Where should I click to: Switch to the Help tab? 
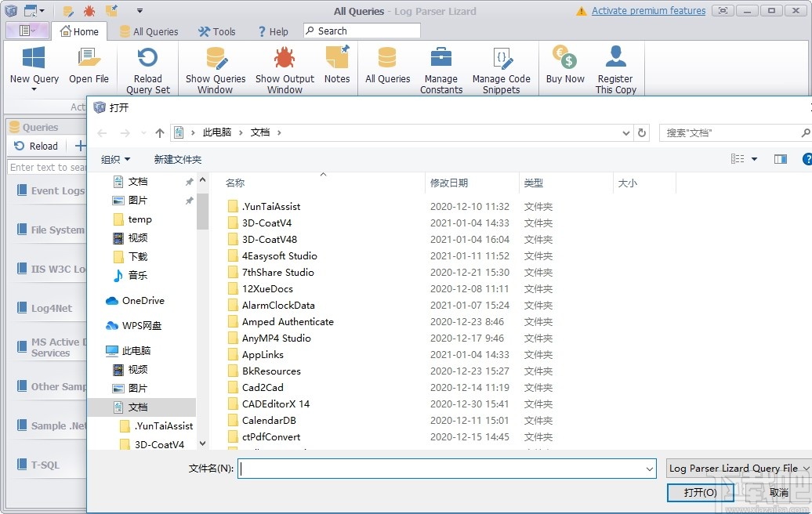[x=274, y=31]
